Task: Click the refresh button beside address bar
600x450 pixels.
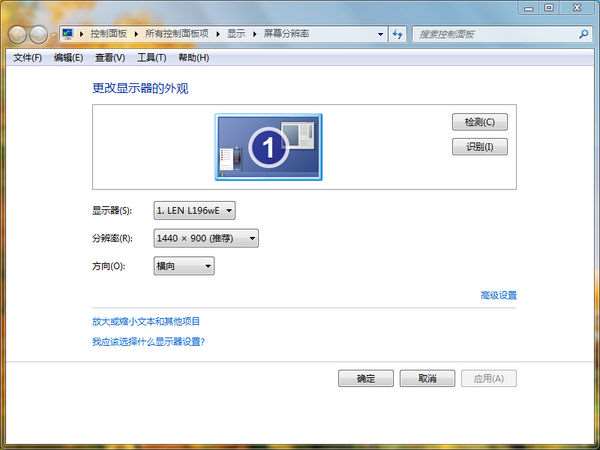Action: click(398, 34)
